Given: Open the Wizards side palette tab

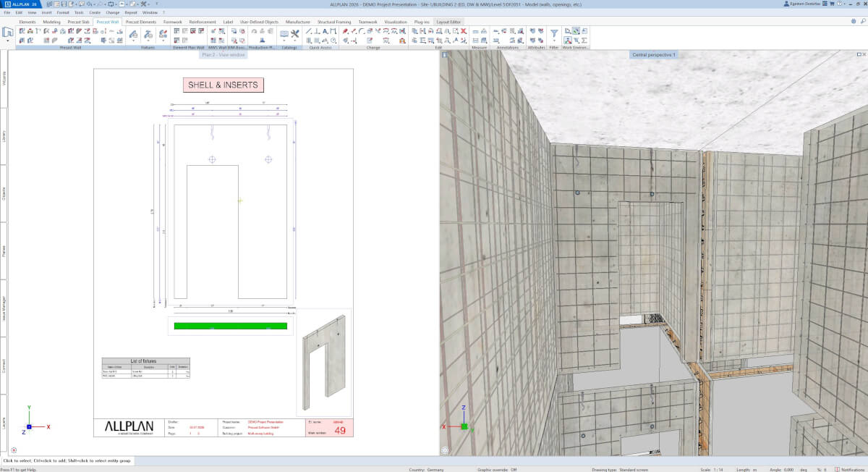Looking at the screenshot, I should 4,79.
